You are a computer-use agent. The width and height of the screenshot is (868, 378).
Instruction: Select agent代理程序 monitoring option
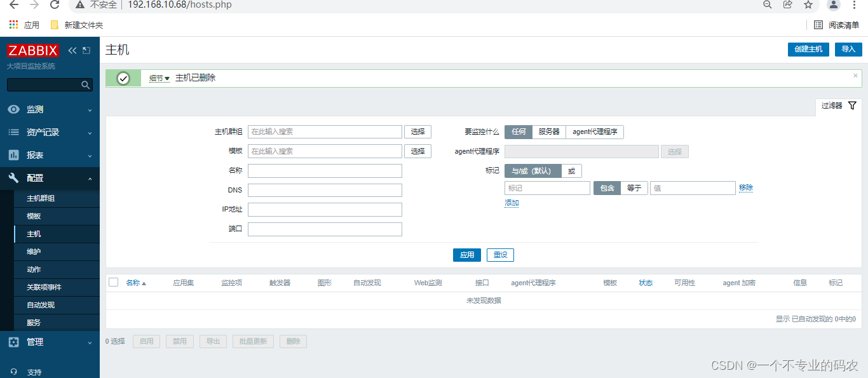click(595, 132)
